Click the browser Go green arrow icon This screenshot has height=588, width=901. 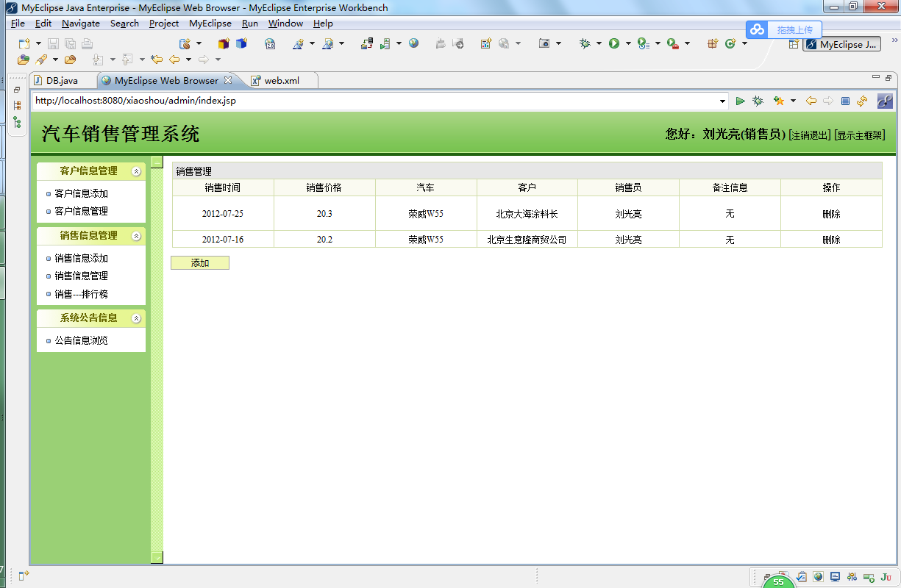pyautogui.click(x=741, y=101)
